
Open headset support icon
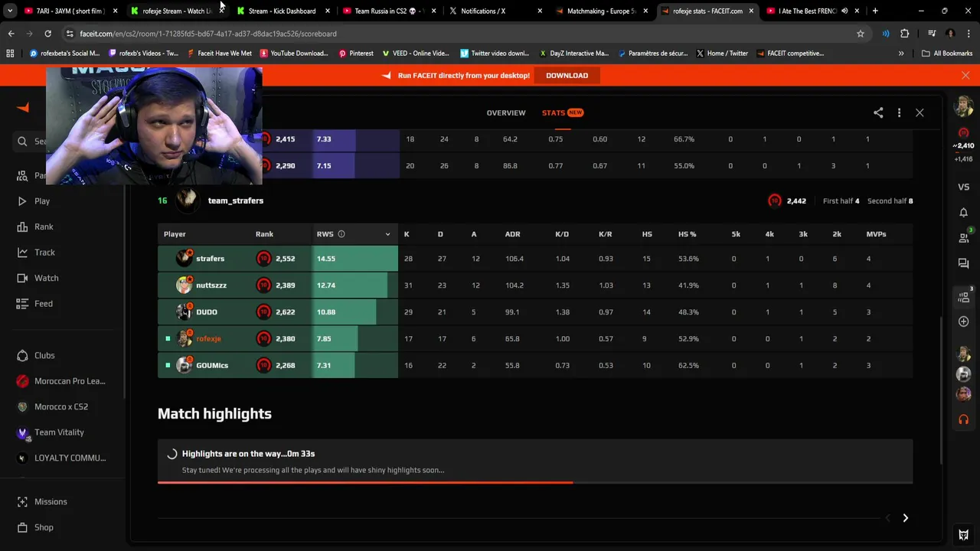(964, 419)
